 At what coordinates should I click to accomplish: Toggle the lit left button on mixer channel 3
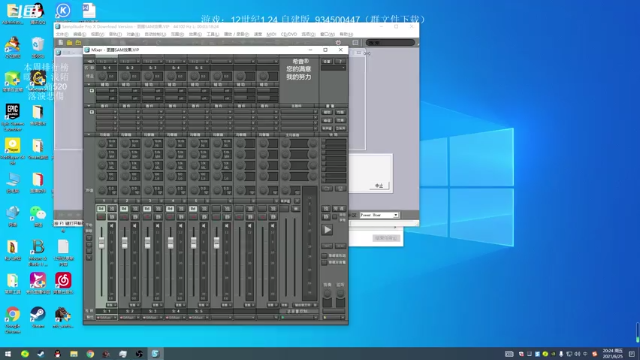(x=147, y=209)
